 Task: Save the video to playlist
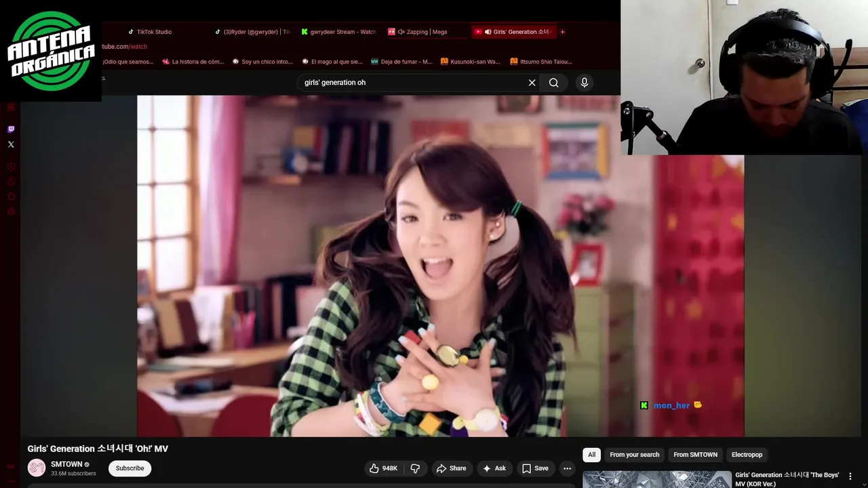pos(535,468)
